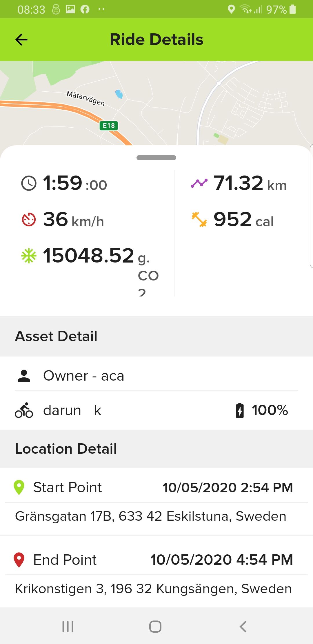Screen dimensions: 313x644
Task: Tap the owner person icon
Action: tap(24, 376)
